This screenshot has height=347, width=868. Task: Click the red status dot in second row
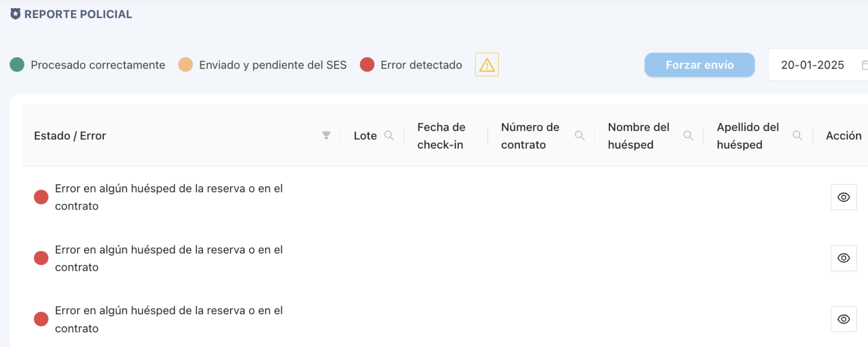click(41, 258)
